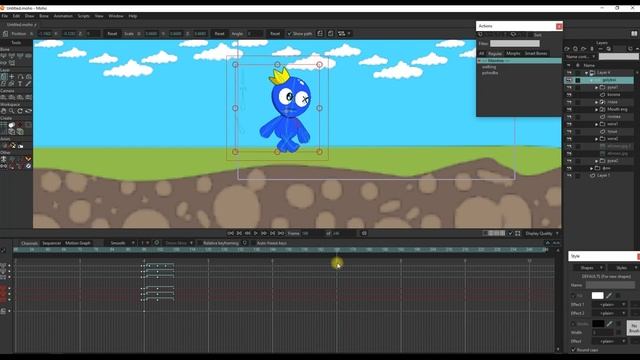Viewport: 640px width, 360px height.
Task: Show Morphs tab in Actions window
Action: [513, 53]
